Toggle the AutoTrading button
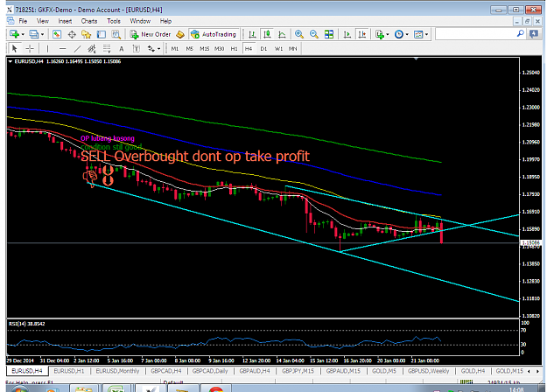The height and width of the screenshot is (392, 547). (214, 34)
